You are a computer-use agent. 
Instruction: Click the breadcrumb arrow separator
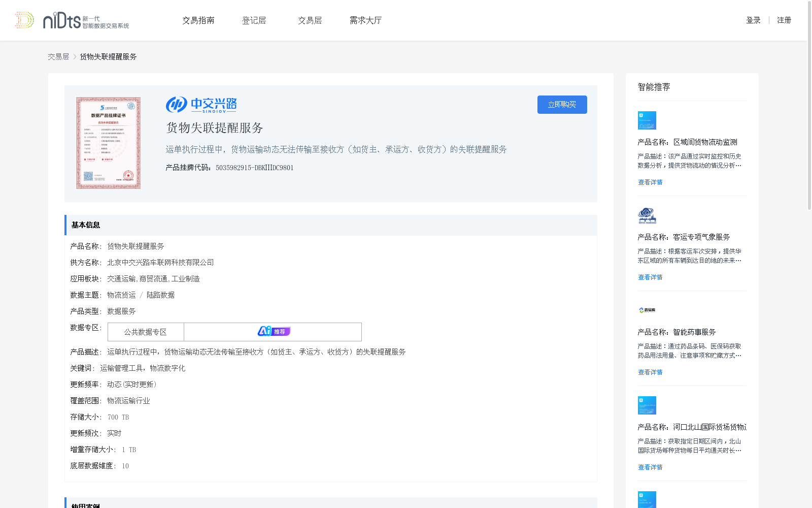tap(75, 57)
